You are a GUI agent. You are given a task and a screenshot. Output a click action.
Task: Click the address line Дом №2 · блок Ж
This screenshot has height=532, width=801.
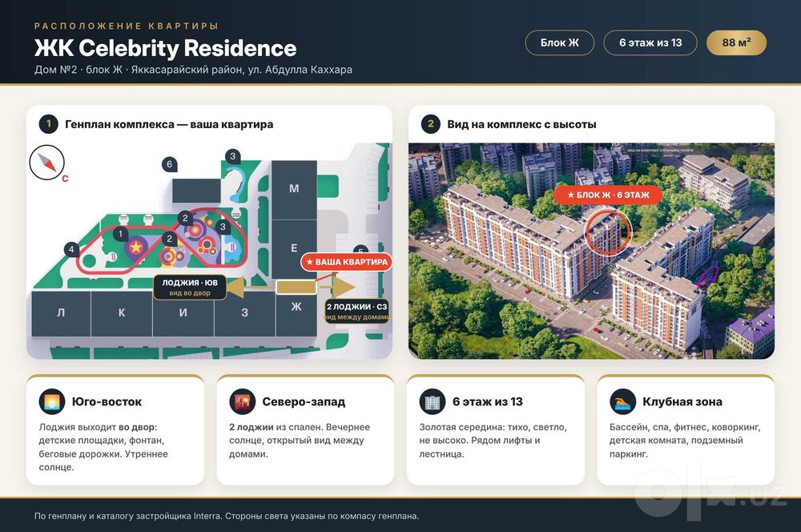193,70
